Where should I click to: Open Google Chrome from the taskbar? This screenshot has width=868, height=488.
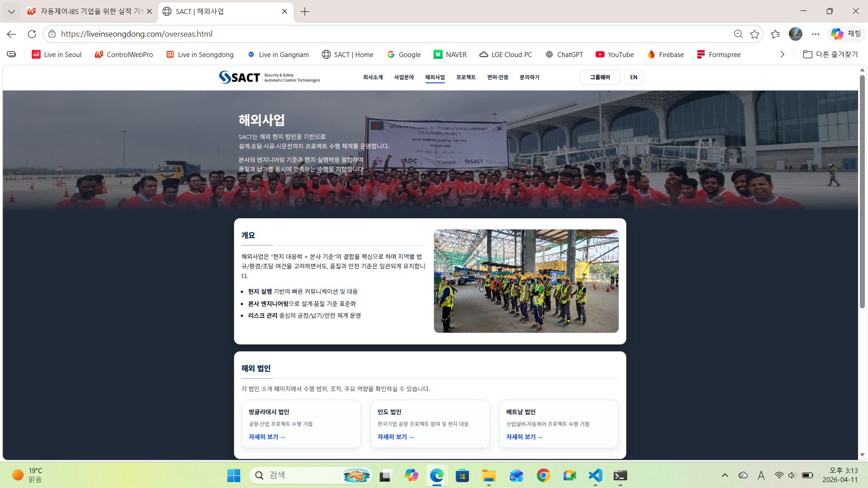pos(544,475)
